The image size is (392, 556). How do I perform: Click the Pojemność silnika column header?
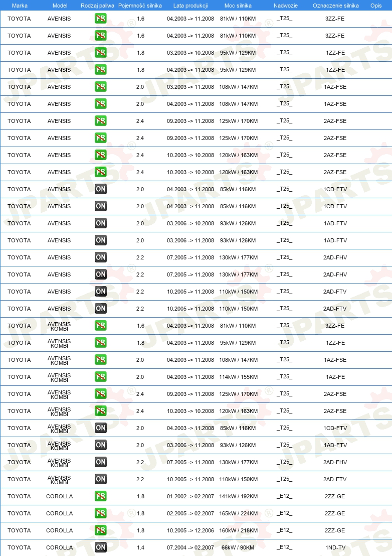140,6
